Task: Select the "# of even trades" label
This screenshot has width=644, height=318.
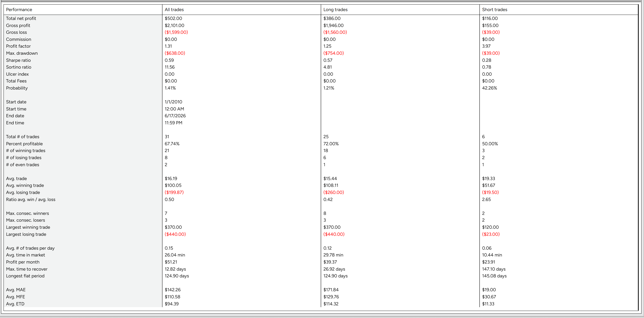Action: click(x=23, y=165)
